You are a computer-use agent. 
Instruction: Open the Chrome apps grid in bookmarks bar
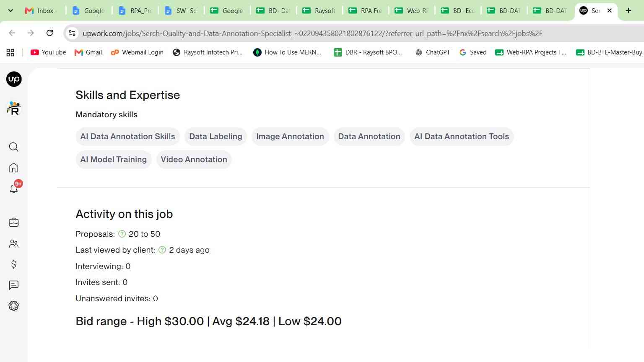(x=10, y=52)
